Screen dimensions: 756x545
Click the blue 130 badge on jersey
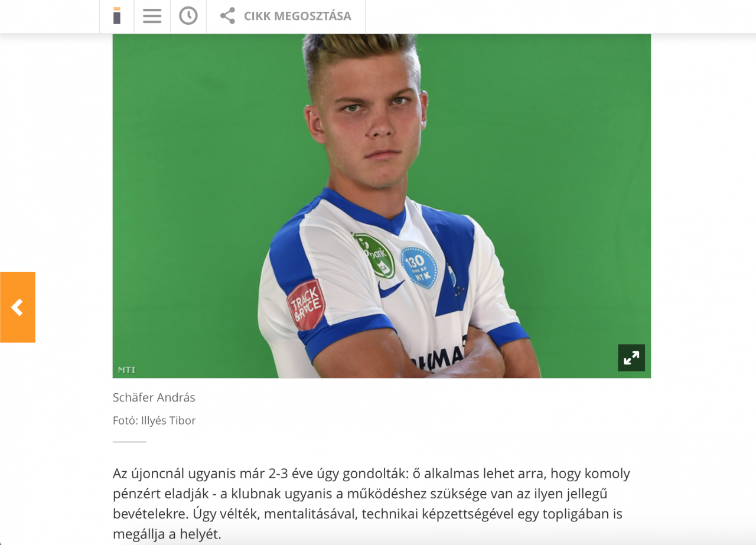pos(419,267)
